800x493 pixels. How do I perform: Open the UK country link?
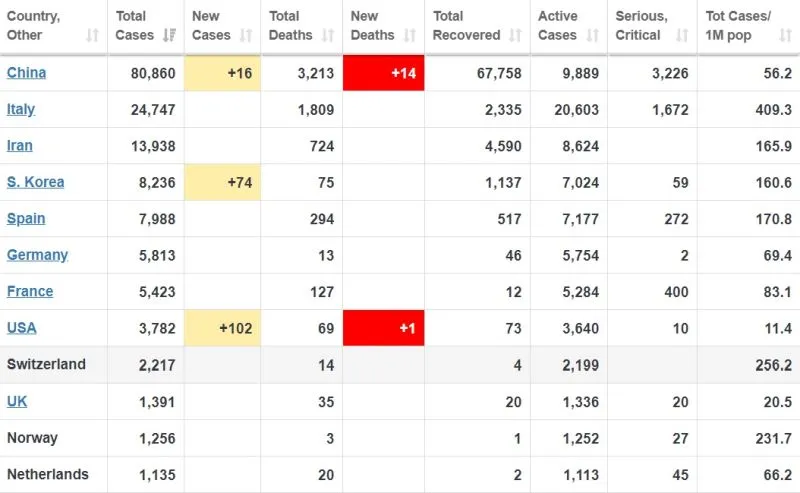pyautogui.click(x=17, y=401)
